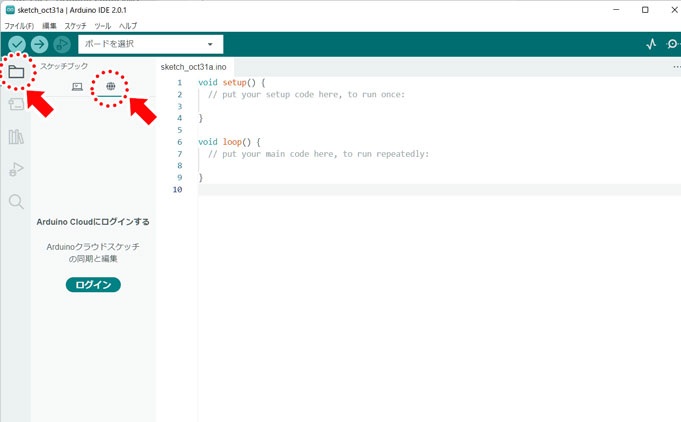Image resolution: width=681 pixels, height=422 pixels.
Task: Select the sketch_oct31a.ino editor tab
Action: point(194,67)
